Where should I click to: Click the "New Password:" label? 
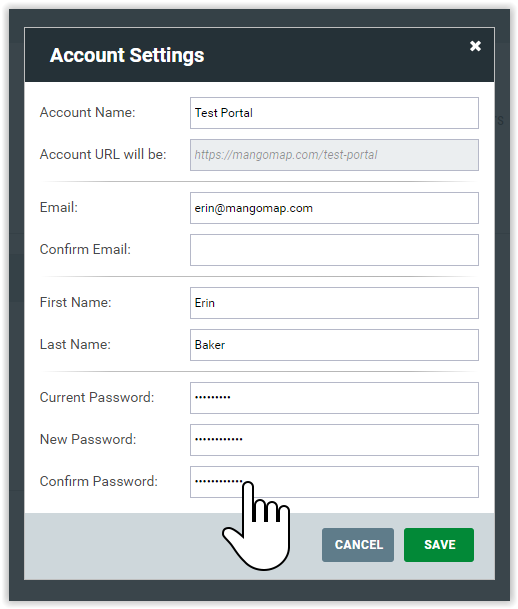coord(88,439)
